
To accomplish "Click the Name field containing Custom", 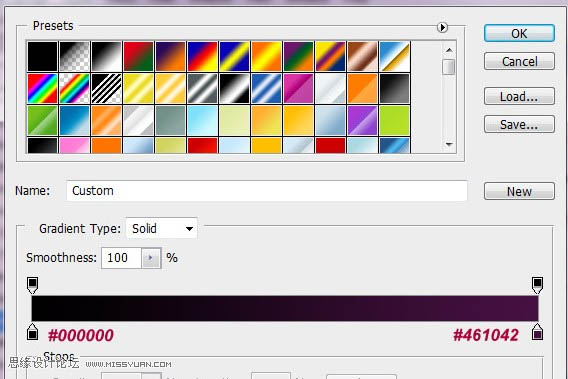I will pos(267,191).
